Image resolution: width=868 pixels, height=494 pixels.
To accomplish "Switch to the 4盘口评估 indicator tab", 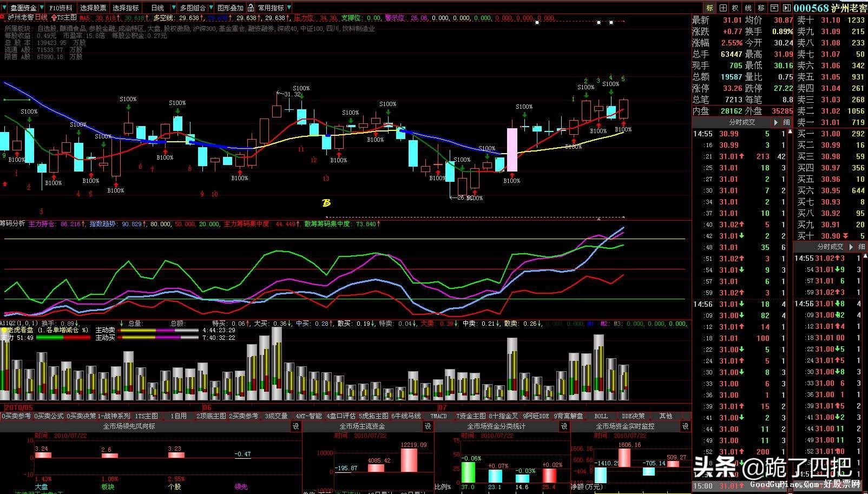I will [x=341, y=416].
